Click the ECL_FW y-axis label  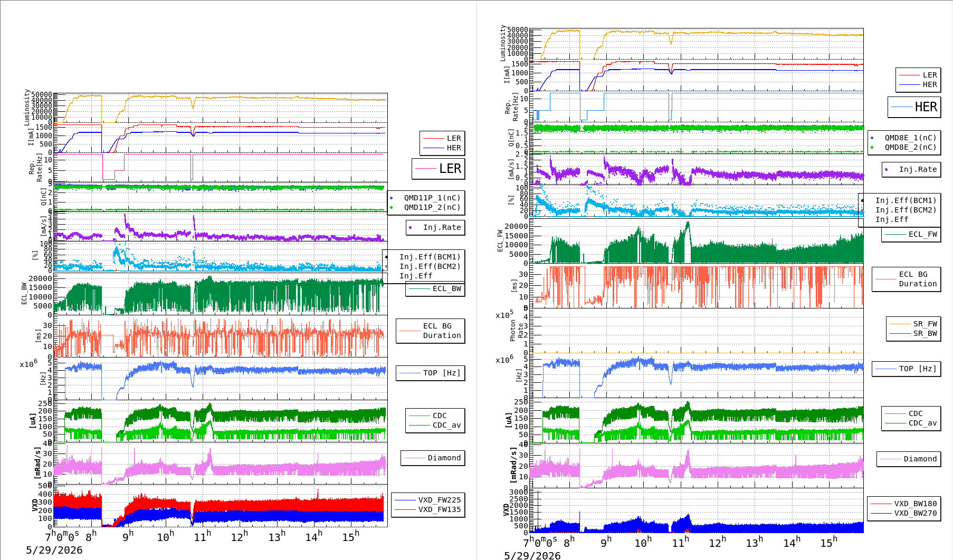click(x=500, y=240)
